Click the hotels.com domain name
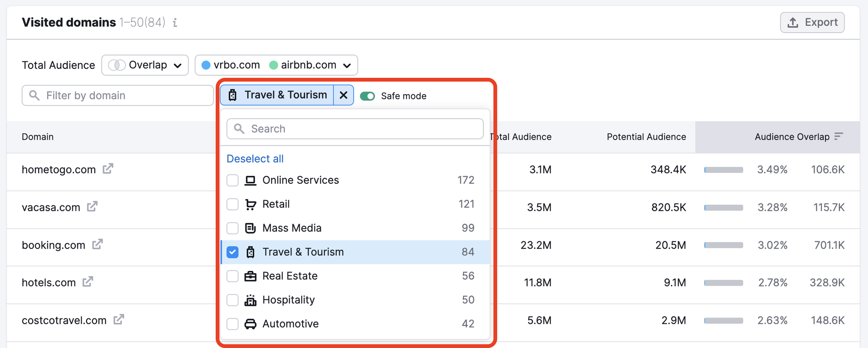The image size is (868, 348). coord(49,283)
